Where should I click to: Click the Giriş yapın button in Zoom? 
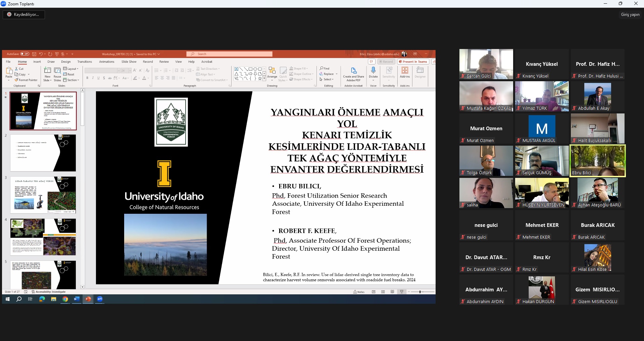630,14
